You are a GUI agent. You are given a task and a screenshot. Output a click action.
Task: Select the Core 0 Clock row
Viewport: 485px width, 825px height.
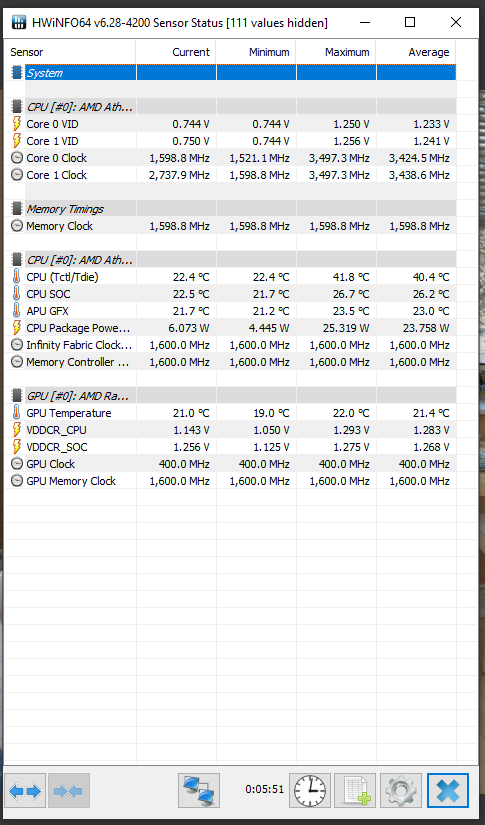tap(230, 158)
